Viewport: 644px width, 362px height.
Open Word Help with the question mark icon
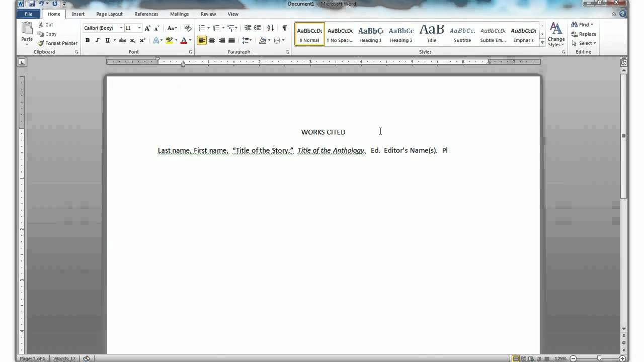[623, 14]
